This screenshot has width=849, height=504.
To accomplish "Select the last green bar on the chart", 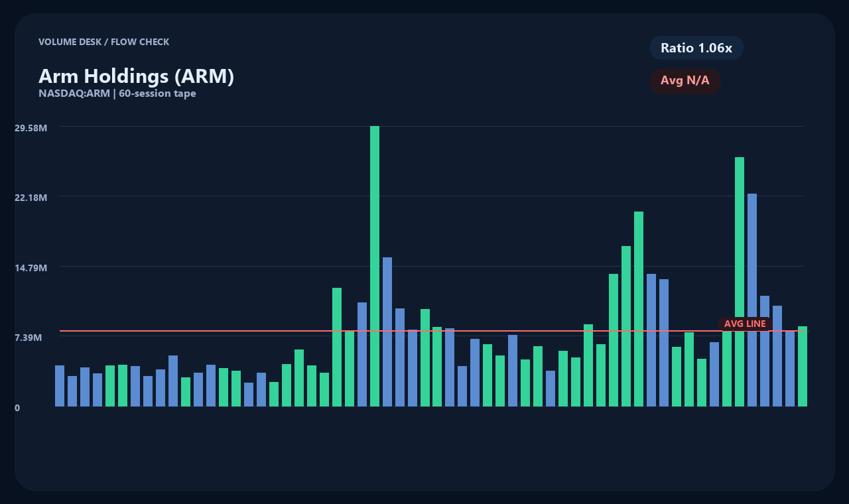I will (803, 366).
